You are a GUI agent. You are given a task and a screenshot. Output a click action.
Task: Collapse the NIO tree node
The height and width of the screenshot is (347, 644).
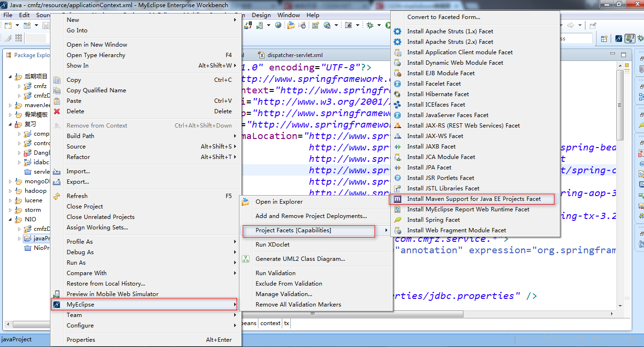[11, 219]
